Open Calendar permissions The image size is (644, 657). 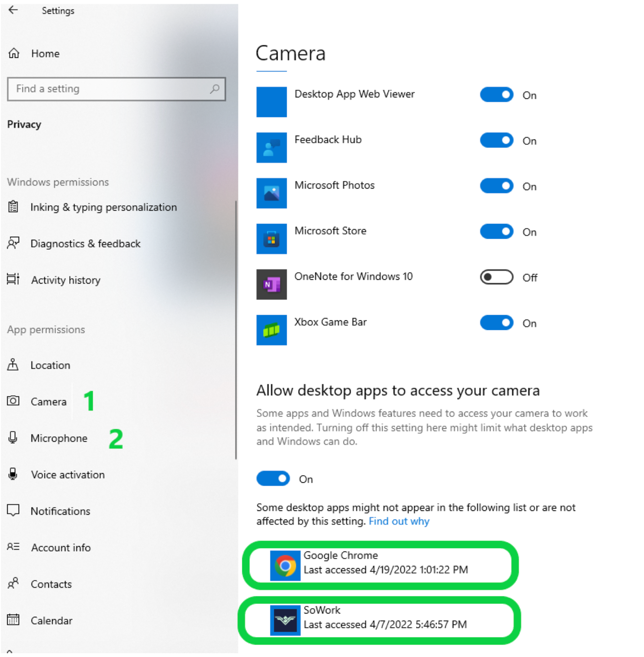pyautogui.click(x=52, y=620)
